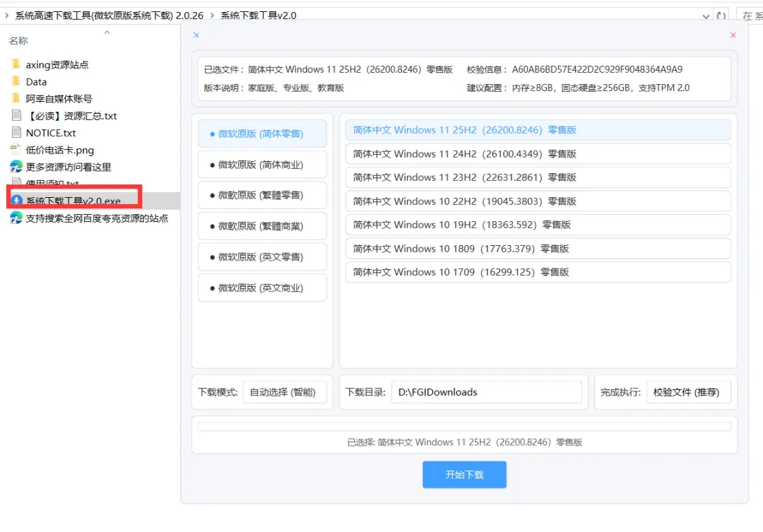Click the 开始下载 button
The width and height of the screenshot is (763, 532).
click(464, 475)
